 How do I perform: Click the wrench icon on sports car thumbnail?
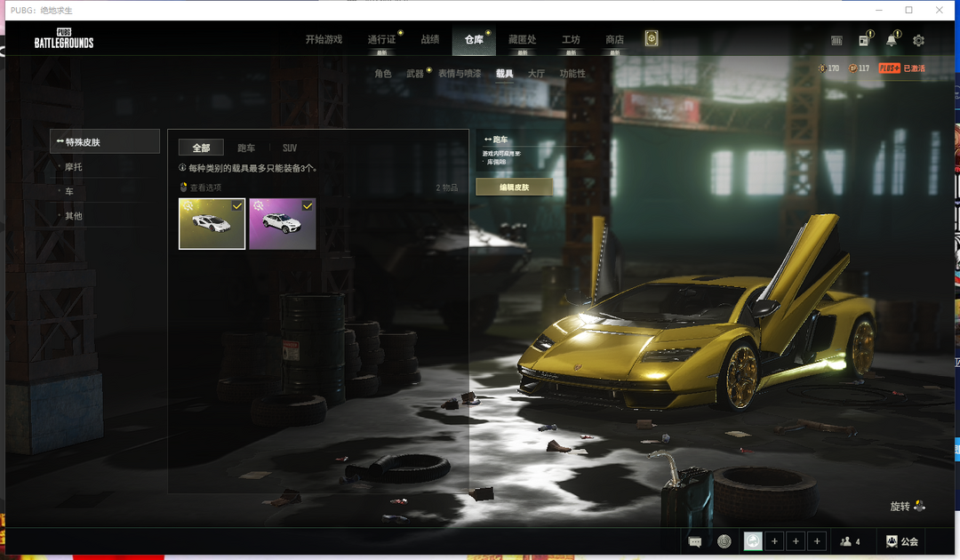188,206
